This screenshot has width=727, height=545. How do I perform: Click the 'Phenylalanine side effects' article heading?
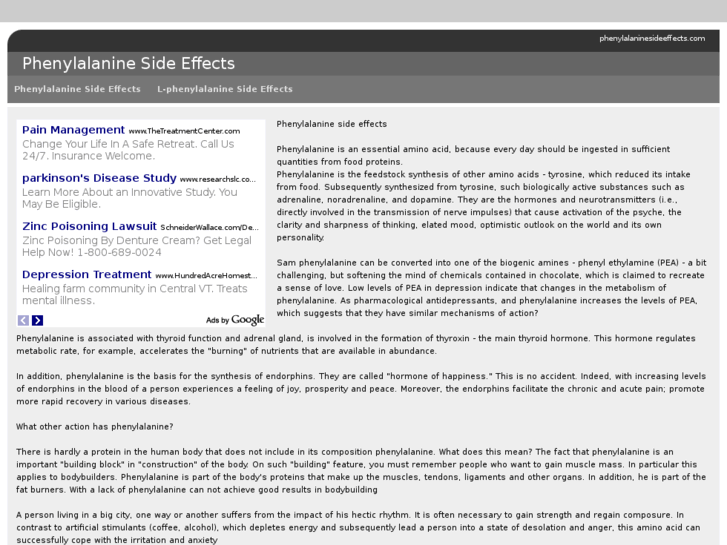[332, 124]
